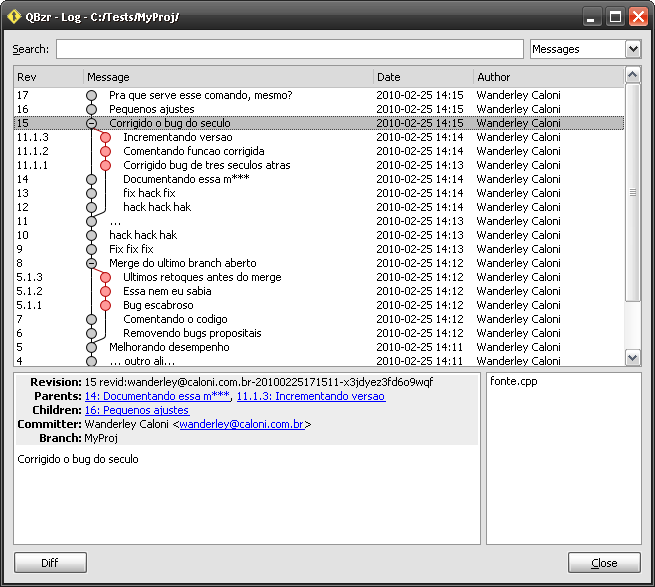
Task: Select fonte.cpp in the file list
Action: point(512,383)
